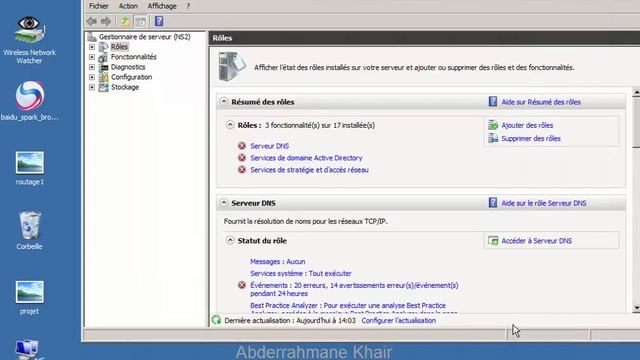The image size is (640, 360).
Task: Toggle the Show/Hide console tree icon
Action: (x=141, y=21)
